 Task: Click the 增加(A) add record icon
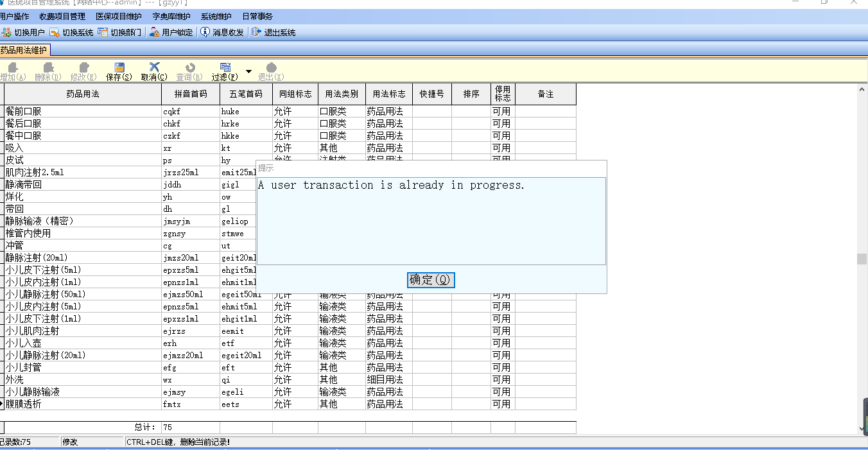(12, 67)
